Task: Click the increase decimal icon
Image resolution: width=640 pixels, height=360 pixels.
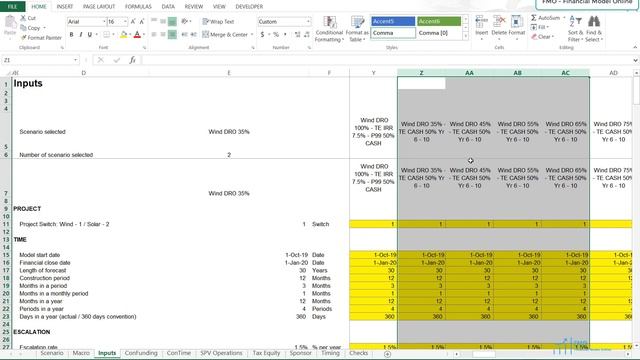Action: pos(297,34)
